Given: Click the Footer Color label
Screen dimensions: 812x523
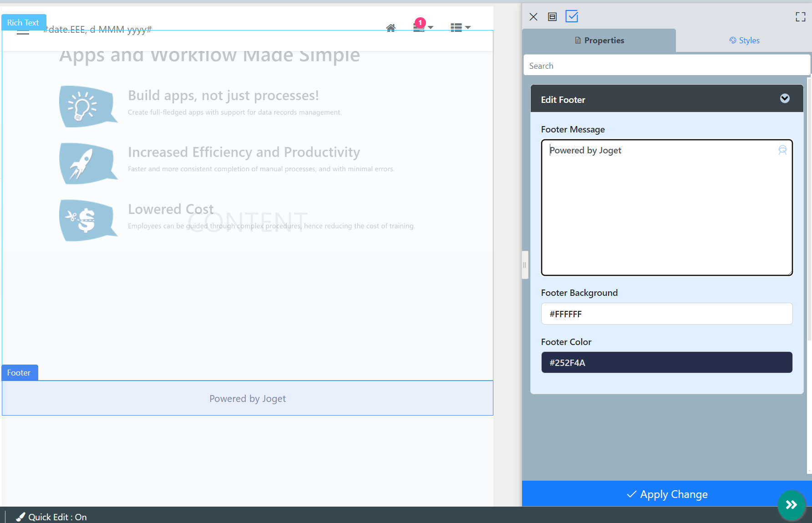Looking at the screenshot, I should (566, 342).
